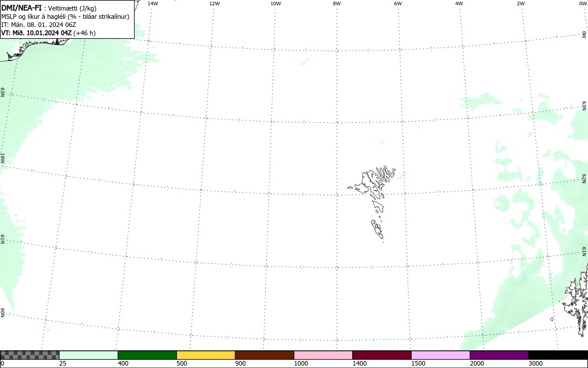Select the pink 1000–1400 legend swatch
This screenshot has height=368, width=588.
pos(323,355)
